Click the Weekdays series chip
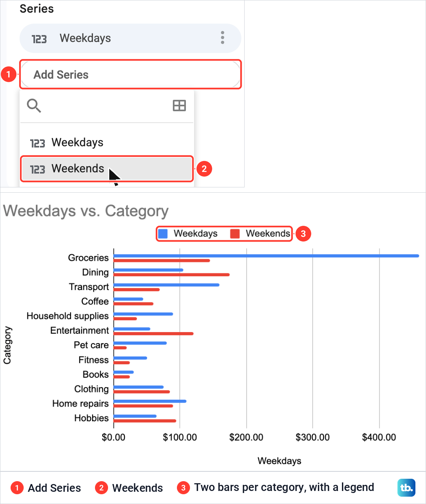This screenshot has height=504, width=426. (x=130, y=38)
